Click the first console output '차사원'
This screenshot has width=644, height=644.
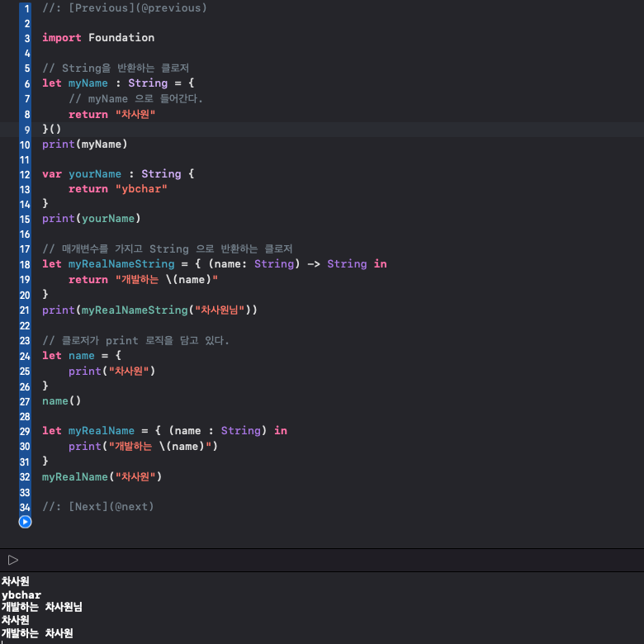coord(15,581)
